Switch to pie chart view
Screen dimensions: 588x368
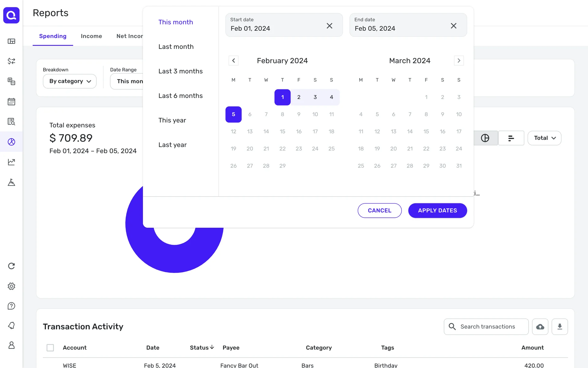pos(485,138)
